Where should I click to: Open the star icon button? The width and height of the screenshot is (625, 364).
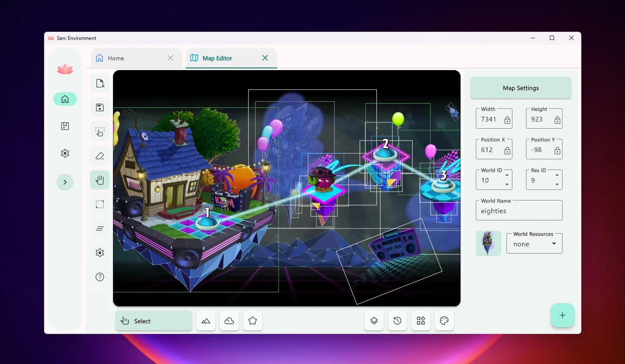[252, 321]
